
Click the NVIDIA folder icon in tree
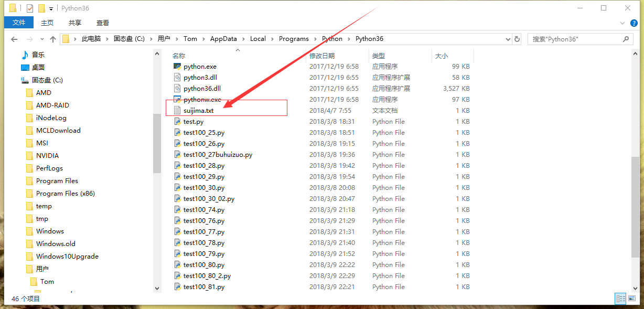pos(29,156)
